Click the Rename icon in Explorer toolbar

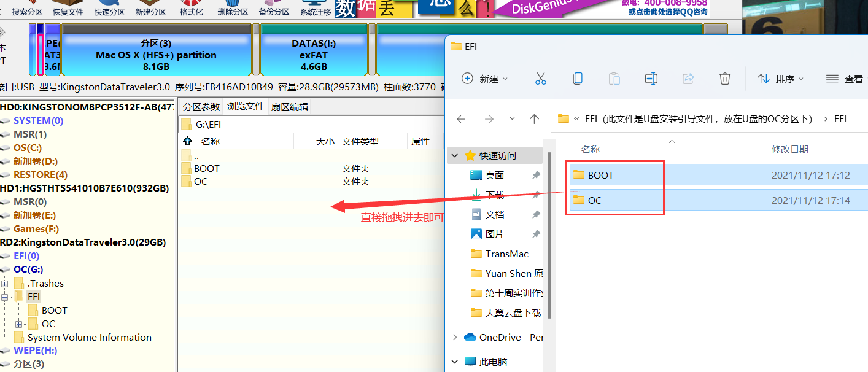point(651,79)
